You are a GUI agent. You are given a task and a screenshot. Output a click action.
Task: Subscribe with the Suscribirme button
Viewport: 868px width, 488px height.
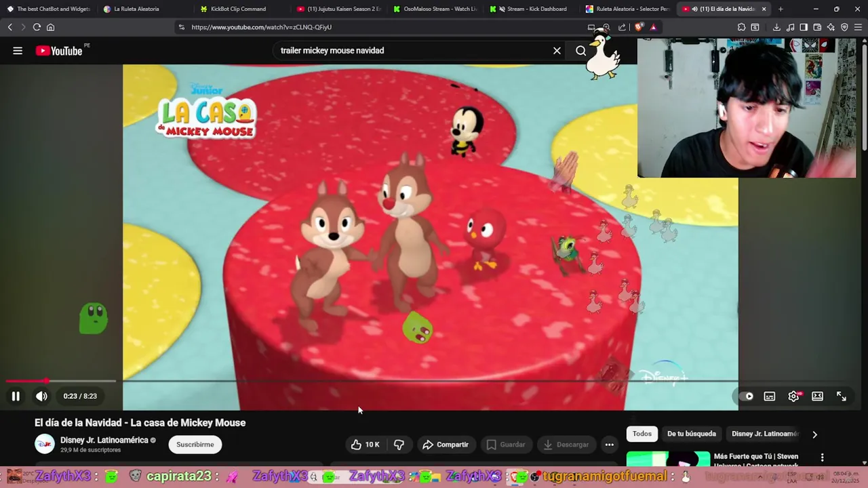195,445
